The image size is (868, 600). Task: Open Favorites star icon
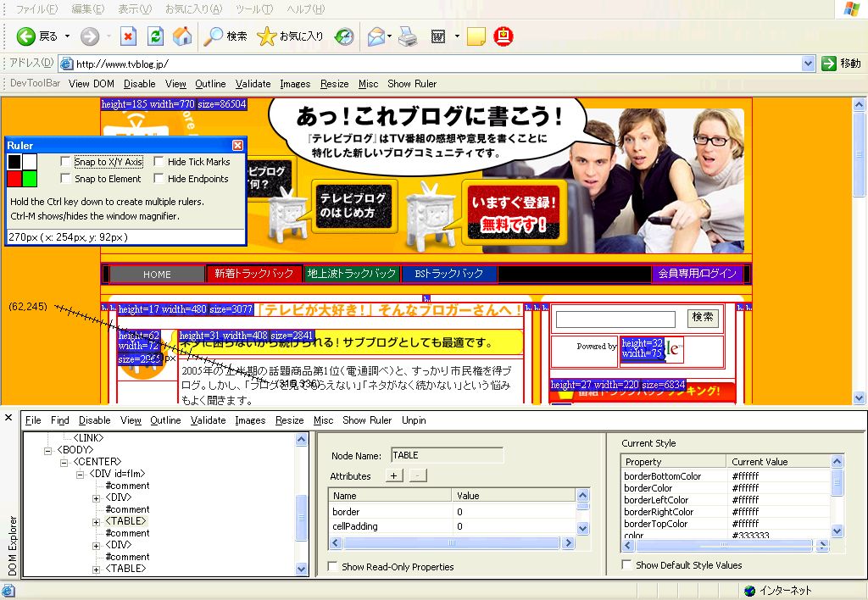pyautogui.click(x=266, y=36)
